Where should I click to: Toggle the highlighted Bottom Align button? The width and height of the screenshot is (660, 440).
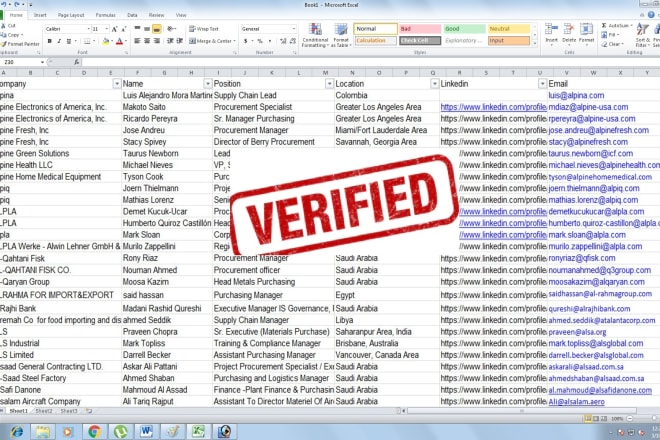(156, 29)
